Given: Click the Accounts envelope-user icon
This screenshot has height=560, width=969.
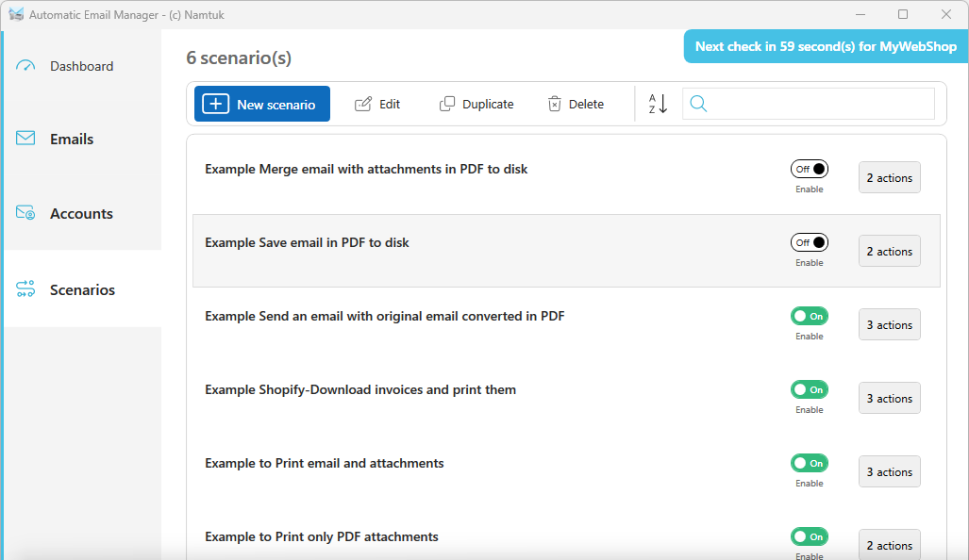Looking at the screenshot, I should click(x=25, y=212).
